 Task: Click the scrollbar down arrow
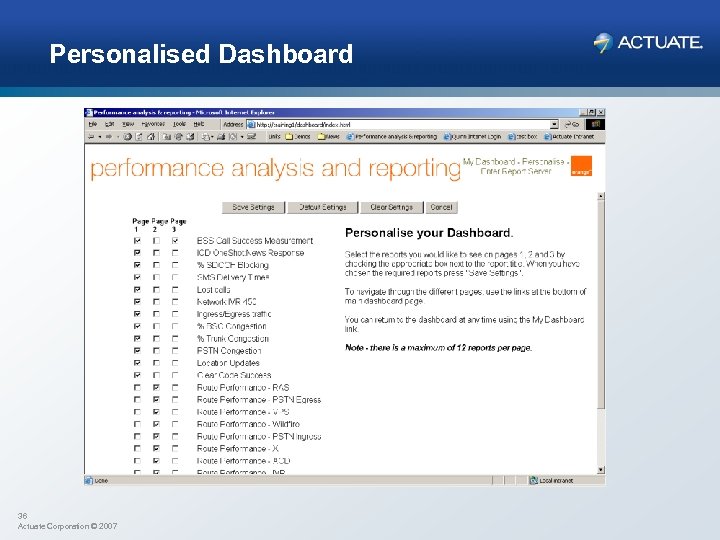click(601, 470)
